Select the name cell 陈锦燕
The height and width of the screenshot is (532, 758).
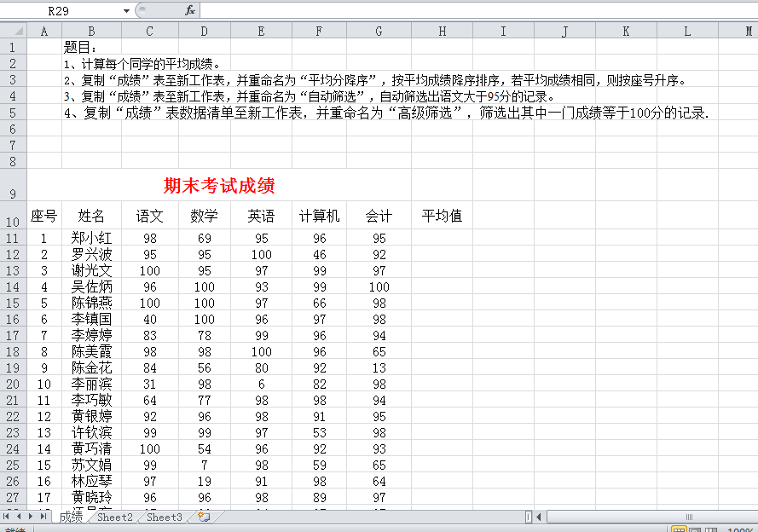tap(91, 303)
